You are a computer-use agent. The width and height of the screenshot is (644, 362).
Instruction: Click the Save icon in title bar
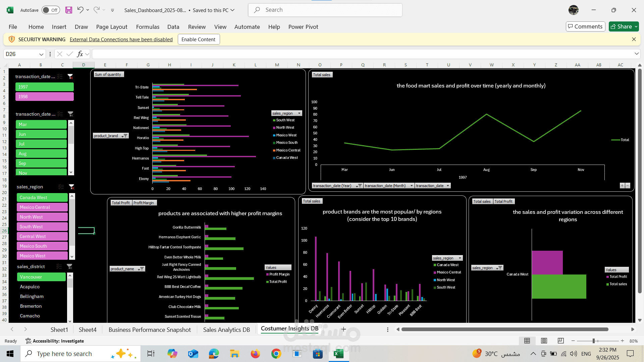[x=69, y=10]
